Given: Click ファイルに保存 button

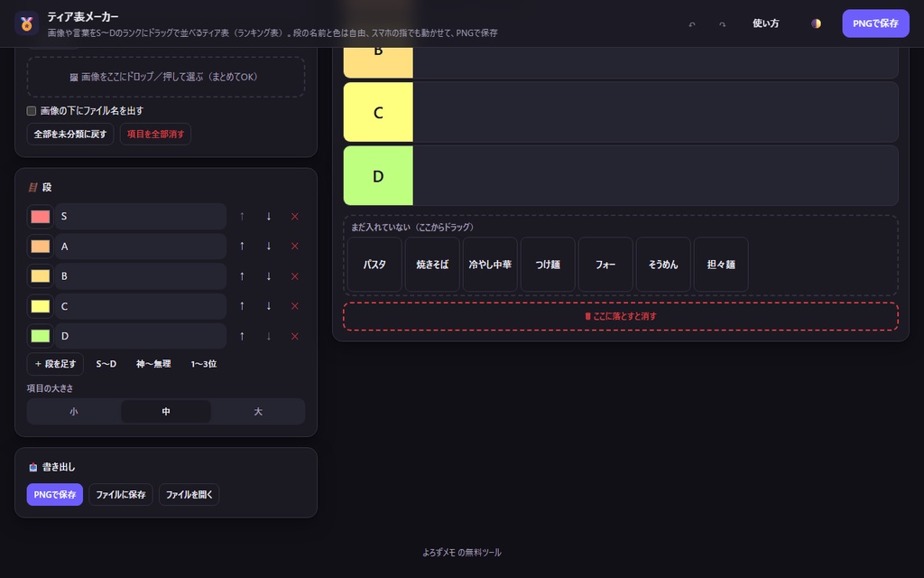Looking at the screenshot, I should coord(121,495).
